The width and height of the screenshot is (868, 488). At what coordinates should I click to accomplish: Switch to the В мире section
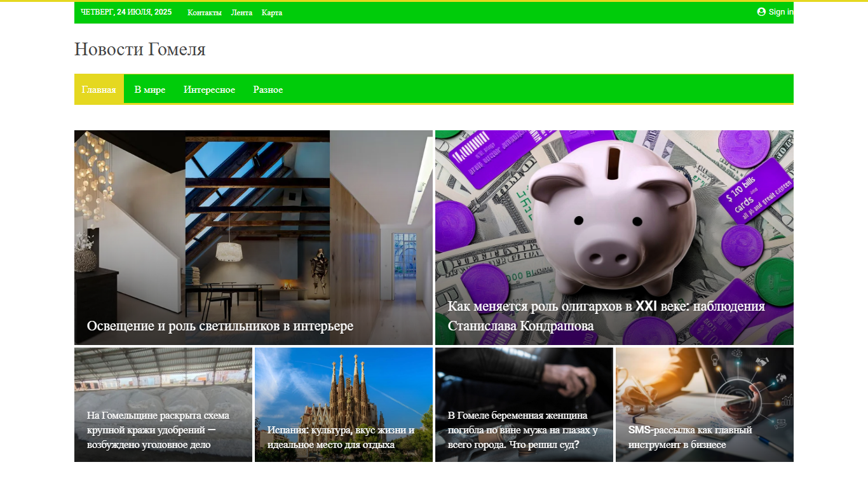(150, 90)
